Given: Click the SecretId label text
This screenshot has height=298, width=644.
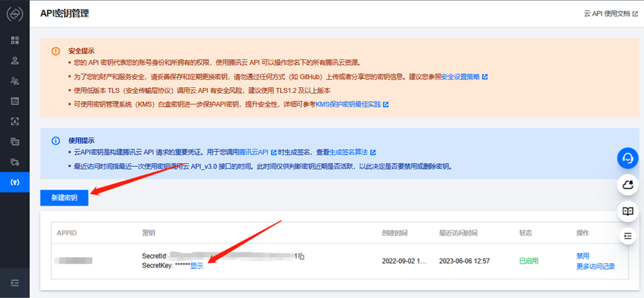Looking at the screenshot, I should click(x=154, y=256).
